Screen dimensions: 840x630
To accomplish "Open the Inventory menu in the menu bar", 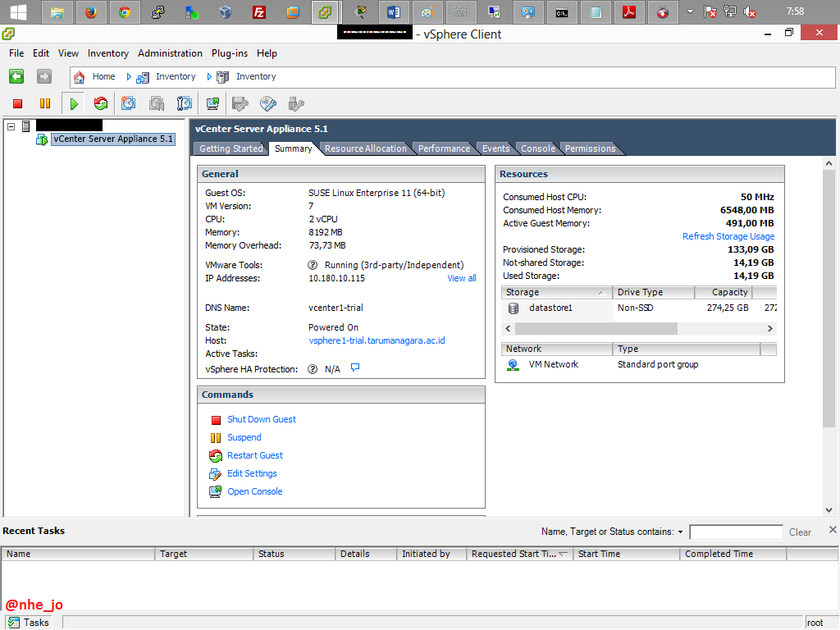I will [108, 53].
